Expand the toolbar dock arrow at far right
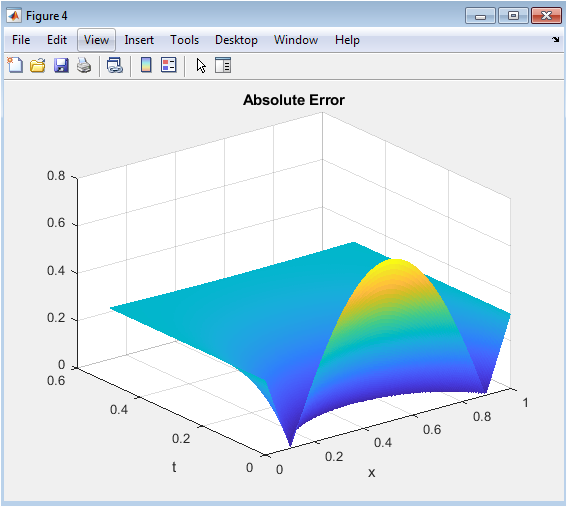 click(x=555, y=40)
